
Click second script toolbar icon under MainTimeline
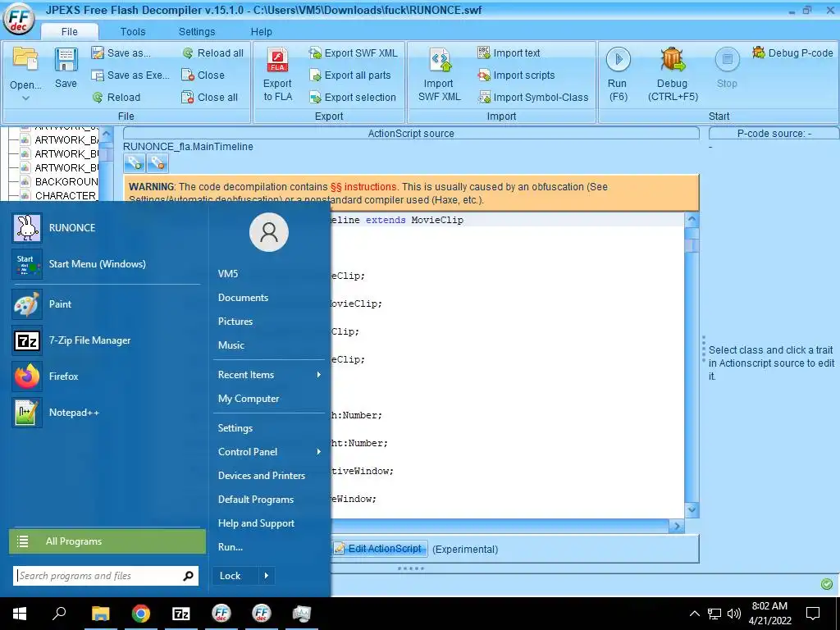click(x=157, y=163)
